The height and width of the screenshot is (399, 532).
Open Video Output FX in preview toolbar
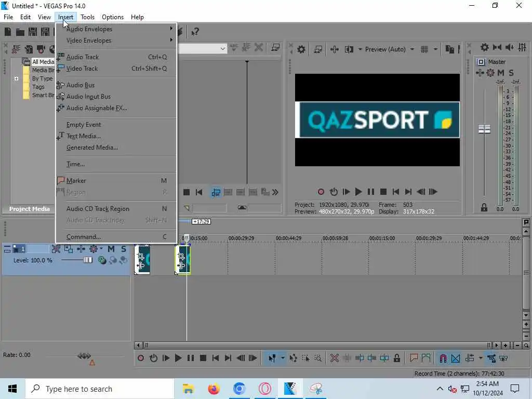pyautogui.click(x=334, y=49)
